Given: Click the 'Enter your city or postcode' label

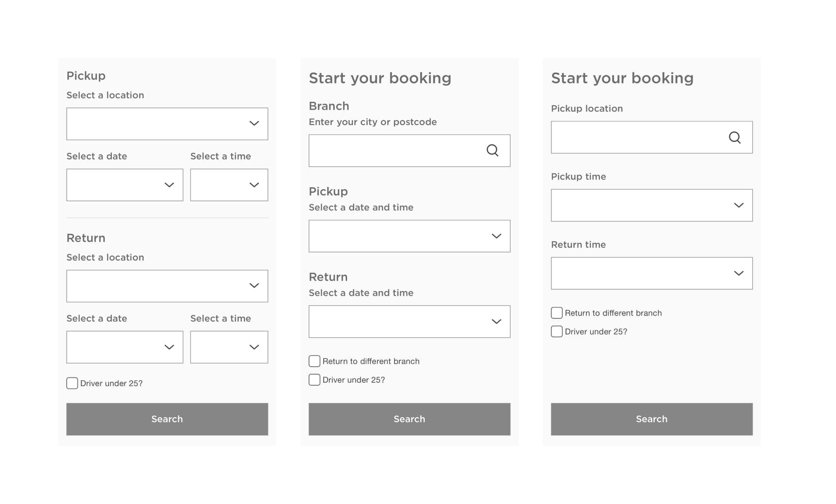Looking at the screenshot, I should pos(373,122).
